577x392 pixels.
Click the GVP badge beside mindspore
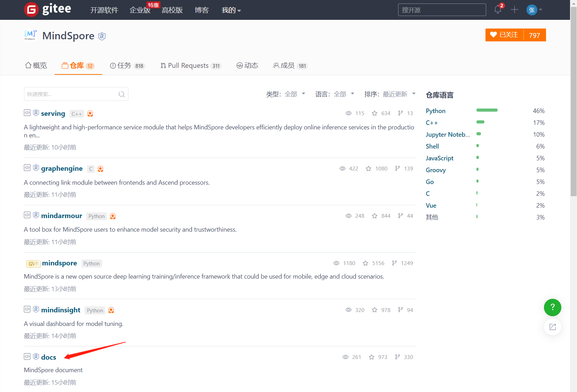point(33,264)
